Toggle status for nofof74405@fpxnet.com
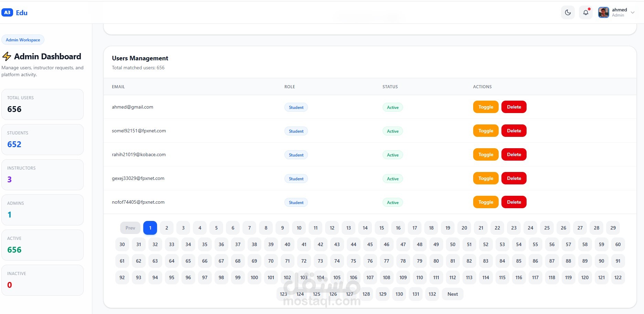The image size is (644, 314). [x=486, y=202]
